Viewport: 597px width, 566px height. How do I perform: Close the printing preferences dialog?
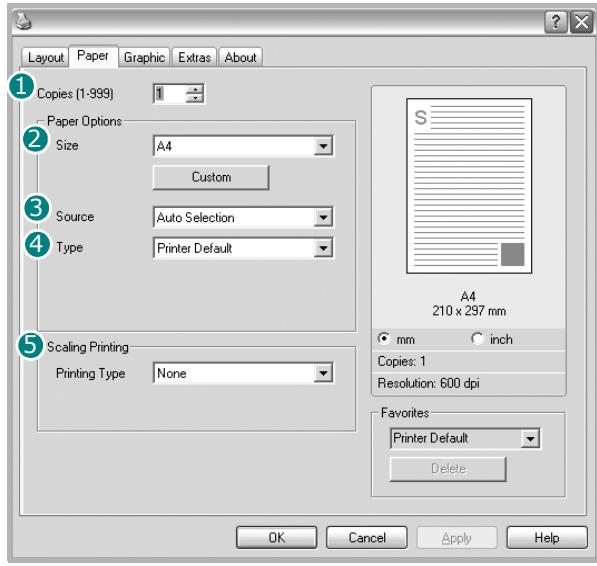coord(581,22)
